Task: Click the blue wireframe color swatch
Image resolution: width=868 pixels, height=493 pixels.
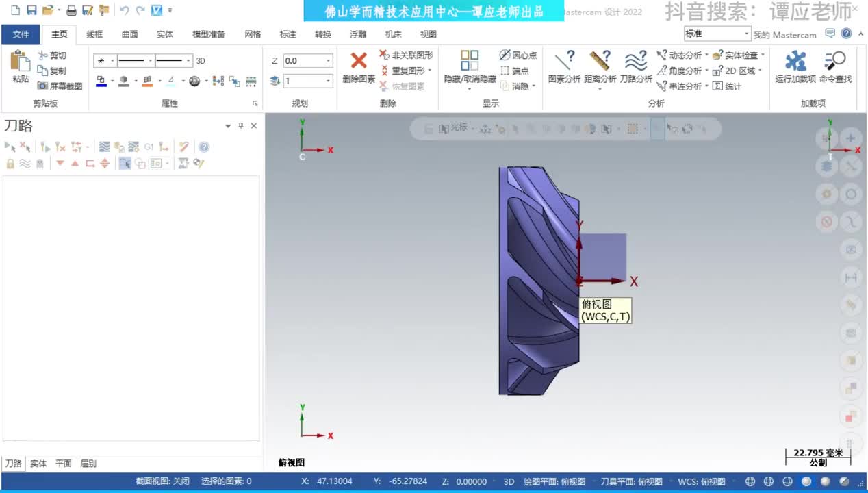Action: pos(101,81)
